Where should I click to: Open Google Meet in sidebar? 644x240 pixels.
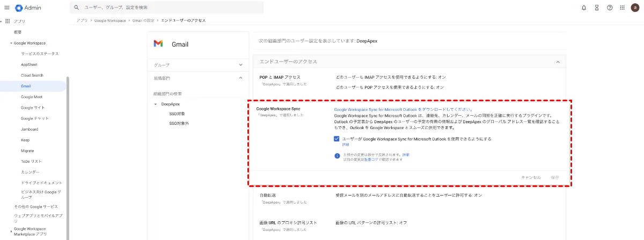[32, 97]
